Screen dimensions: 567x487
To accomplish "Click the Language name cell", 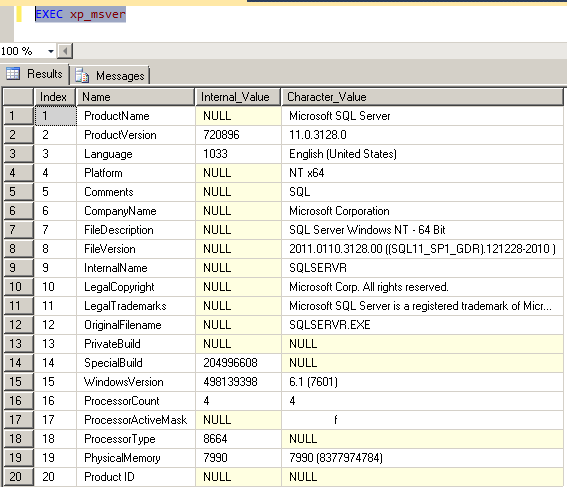I will [x=136, y=154].
